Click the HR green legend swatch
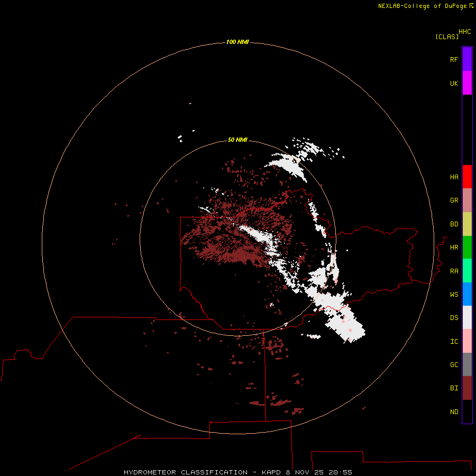Viewport: 476px width, 476px height. 467,248
